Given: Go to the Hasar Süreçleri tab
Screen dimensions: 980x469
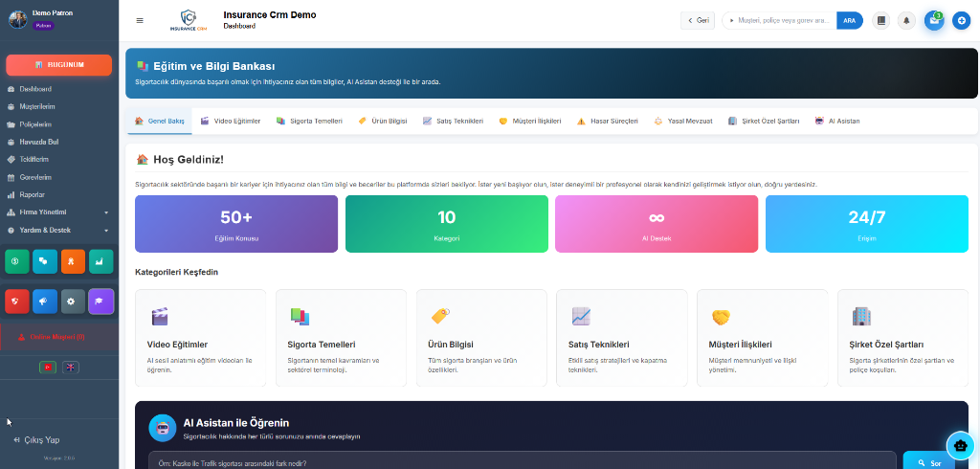Looking at the screenshot, I should (607, 121).
